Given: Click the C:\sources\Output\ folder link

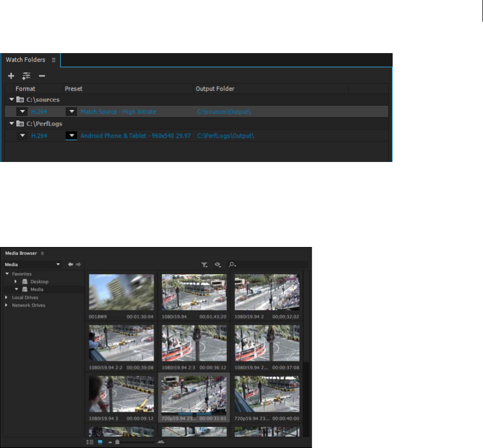Looking at the screenshot, I should 224,112.
